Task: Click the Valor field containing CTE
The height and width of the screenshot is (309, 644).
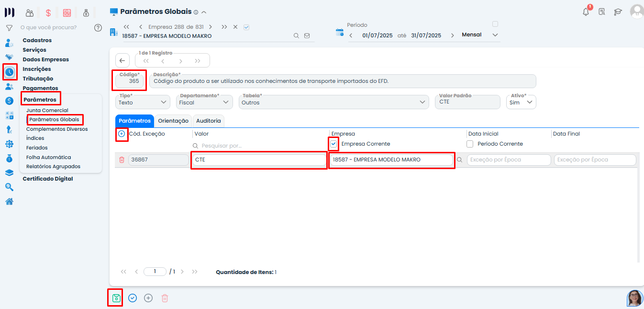Action: coord(259,160)
